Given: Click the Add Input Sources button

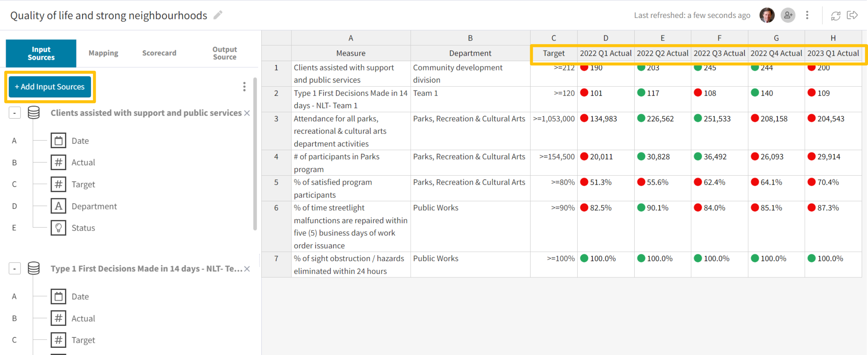Looking at the screenshot, I should [x=50, y=87].
